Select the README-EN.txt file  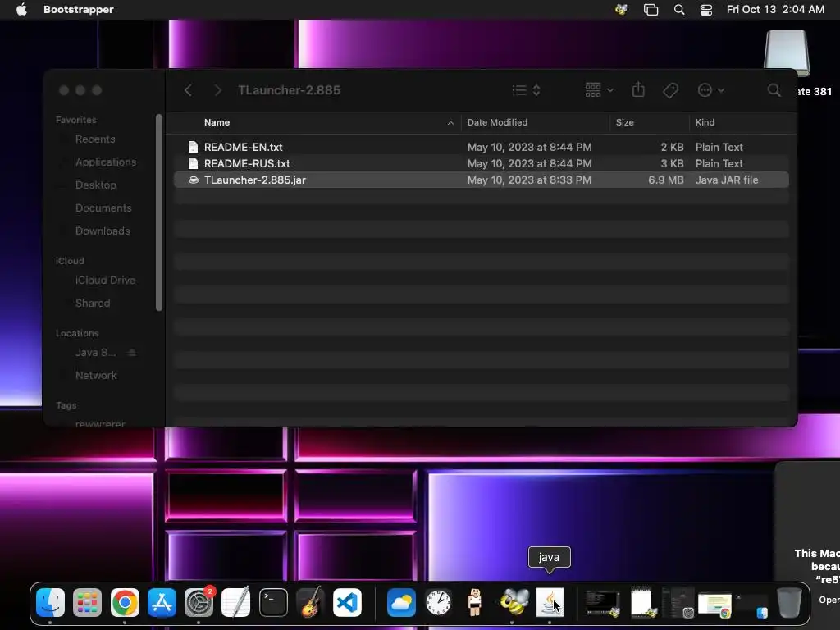481,147
